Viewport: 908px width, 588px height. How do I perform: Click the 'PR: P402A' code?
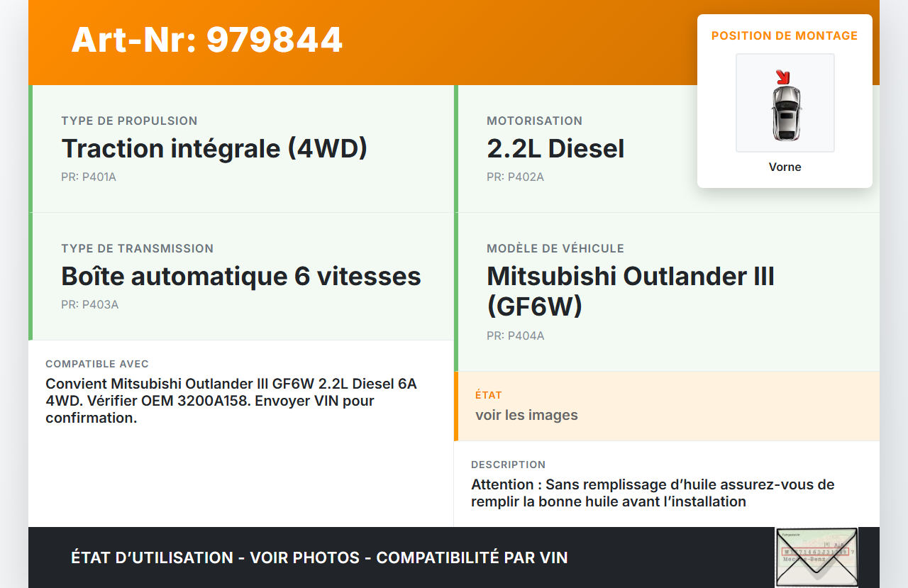coord(515,177)
